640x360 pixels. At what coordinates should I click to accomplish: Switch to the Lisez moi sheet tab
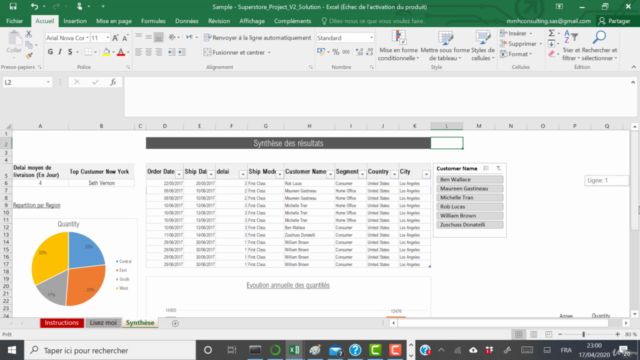pos(103,323)
